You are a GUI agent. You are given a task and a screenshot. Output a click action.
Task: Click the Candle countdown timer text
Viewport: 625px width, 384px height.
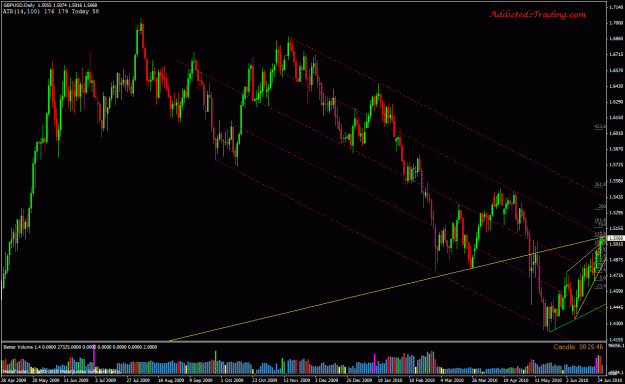578,347
